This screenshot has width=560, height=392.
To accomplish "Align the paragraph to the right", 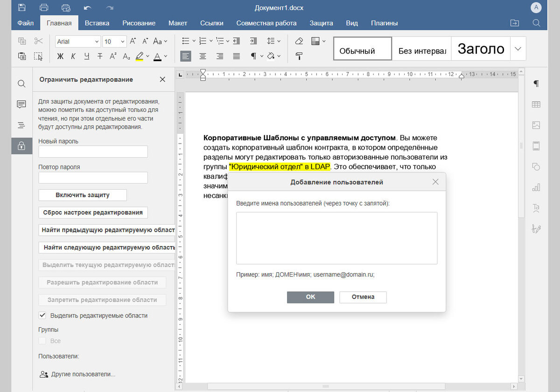I will tap(220, 56).
